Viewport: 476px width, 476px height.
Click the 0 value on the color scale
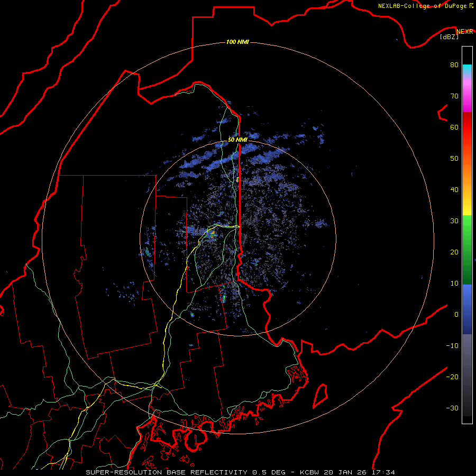(456, 315)
